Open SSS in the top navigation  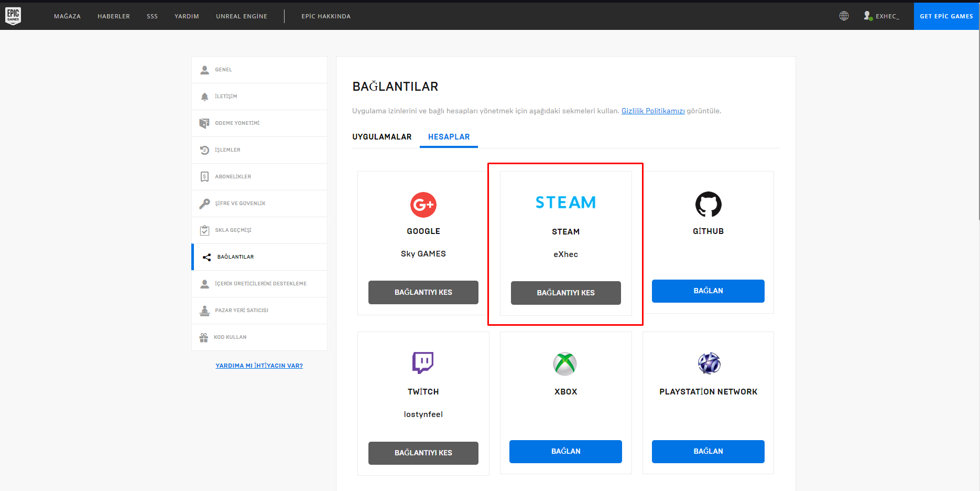pyautogui.click(x=152, y=16)
